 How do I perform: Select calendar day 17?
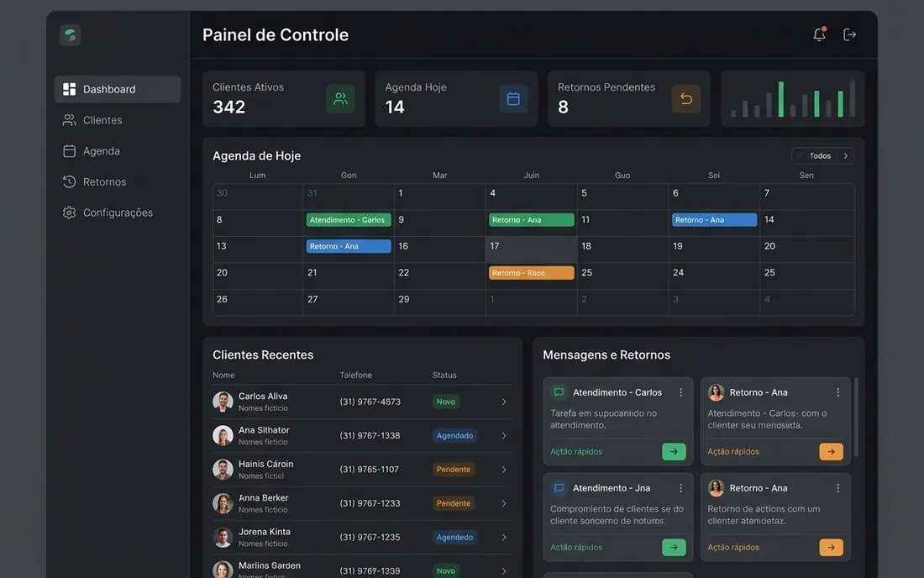tap(531, 250)
